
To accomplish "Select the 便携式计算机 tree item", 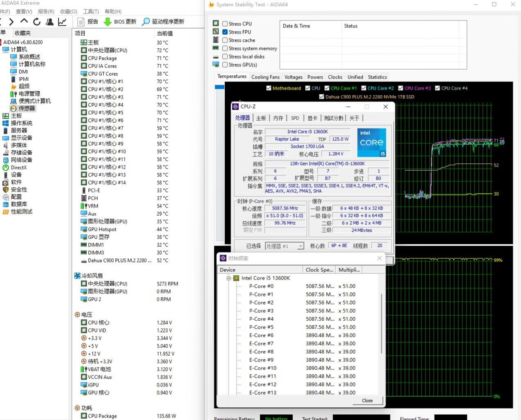I will tap(35, 101).
